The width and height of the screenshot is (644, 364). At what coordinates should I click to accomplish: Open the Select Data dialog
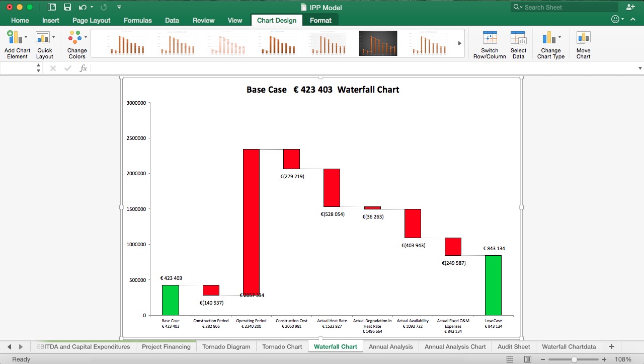pyautogui.click(x=518, y=43)
